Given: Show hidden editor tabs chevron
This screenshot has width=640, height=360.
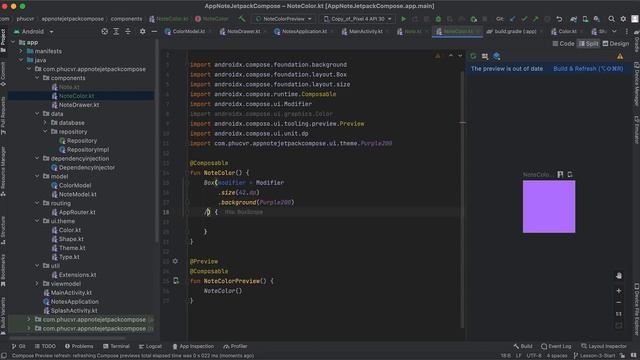Looking at the screenshot, I should tap(614, 31).
